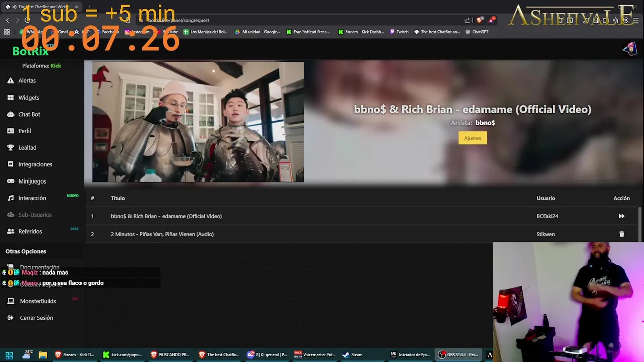Viewport: 644px width, 362px height.
Task: Open Documentación under Otras Opciones
Action: [x=33, y=267]
